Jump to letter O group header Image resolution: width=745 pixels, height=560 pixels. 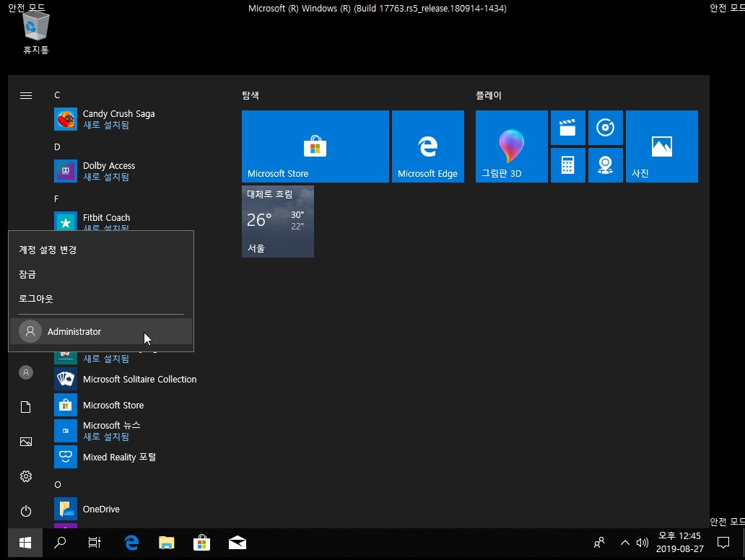[x=58, y=484]
